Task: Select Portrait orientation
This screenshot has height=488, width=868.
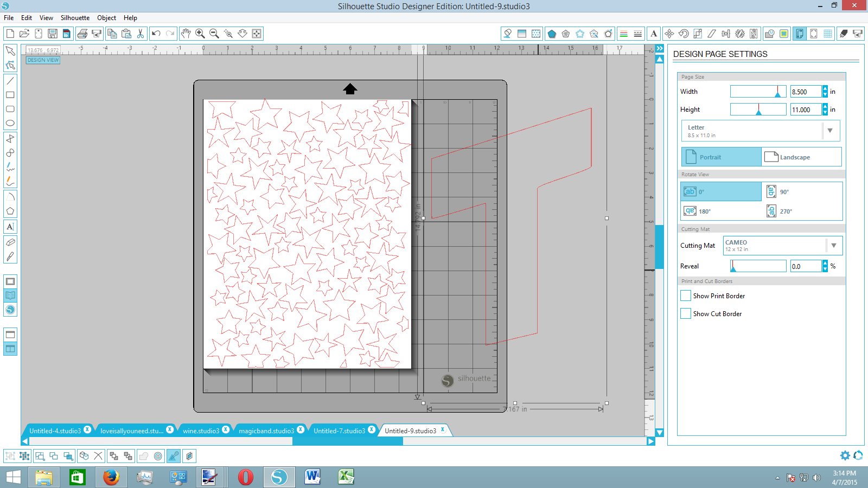Action: 722,157
